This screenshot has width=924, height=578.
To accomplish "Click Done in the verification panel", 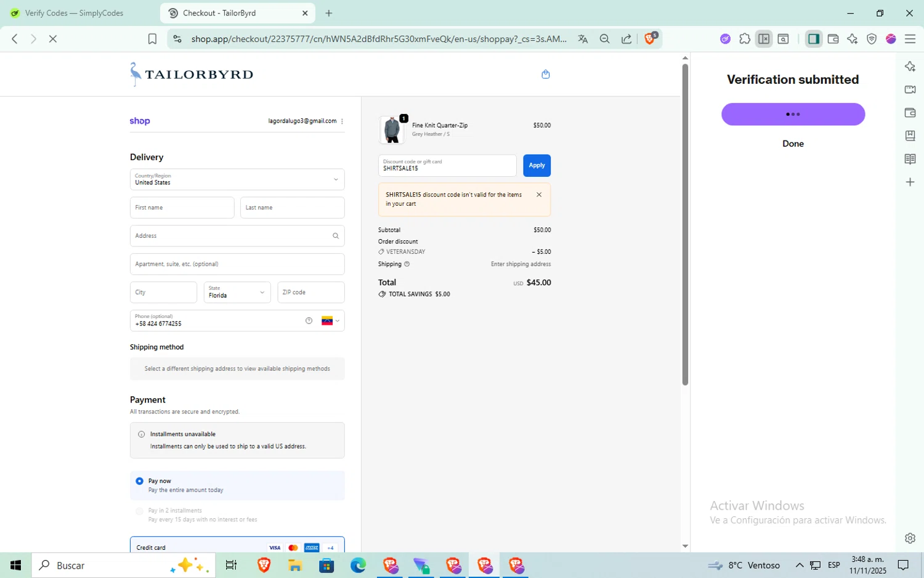I will [793, 144].
